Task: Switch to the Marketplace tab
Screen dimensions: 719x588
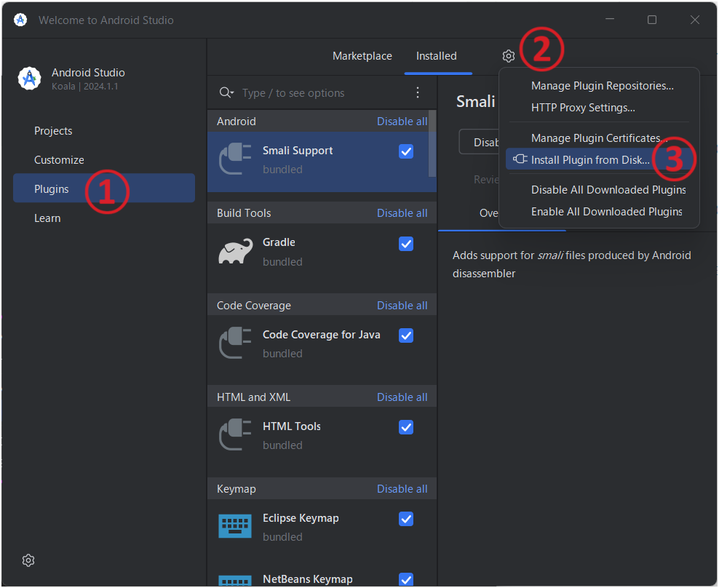Action: [362, 55]
